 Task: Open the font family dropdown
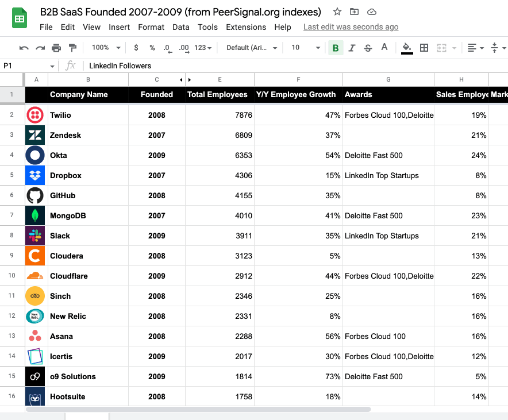click(x=252, y=48)
